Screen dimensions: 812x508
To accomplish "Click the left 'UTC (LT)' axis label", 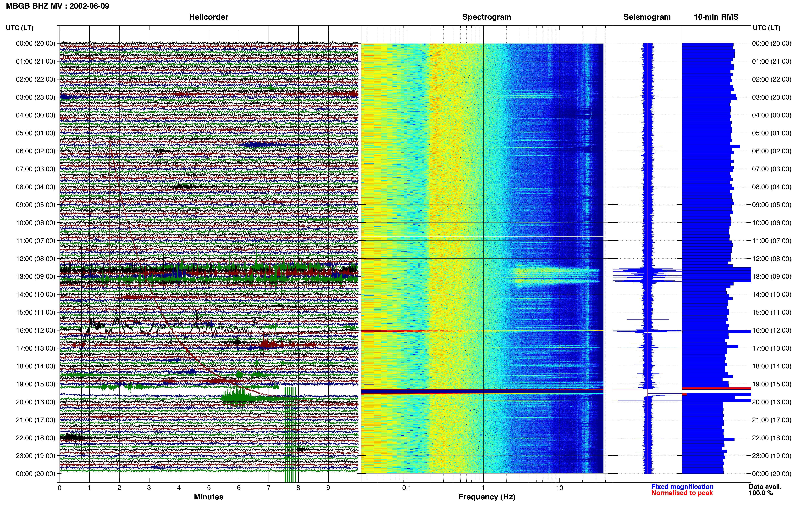I will [x=19, y=28].
